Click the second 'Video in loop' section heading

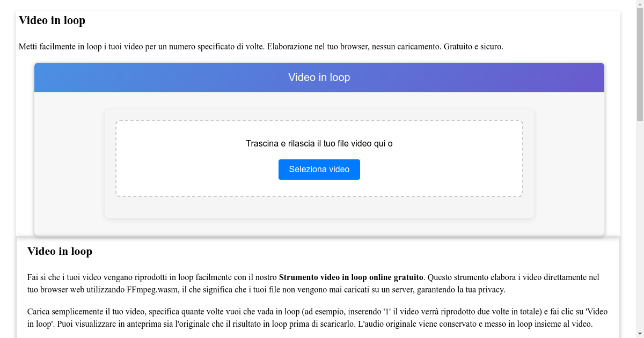60,251
